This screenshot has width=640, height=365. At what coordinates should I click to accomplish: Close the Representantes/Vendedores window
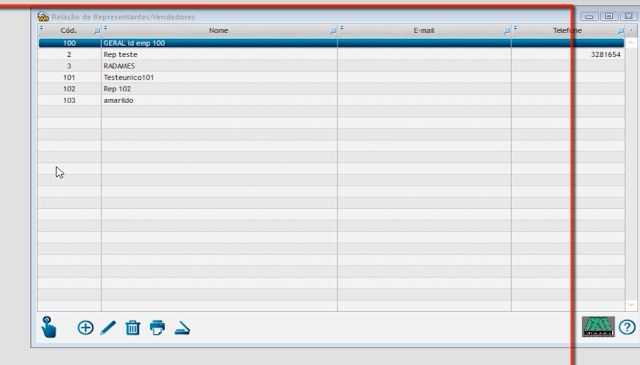[x=629, y=16]
